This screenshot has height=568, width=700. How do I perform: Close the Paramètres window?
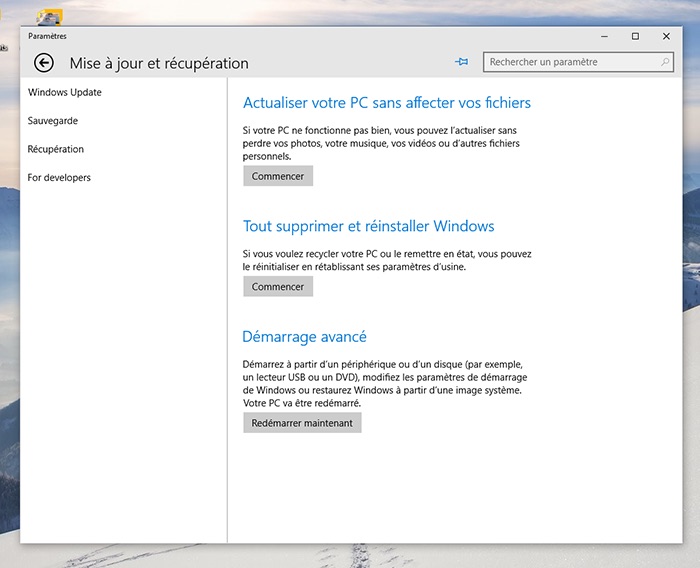[666, 36]
